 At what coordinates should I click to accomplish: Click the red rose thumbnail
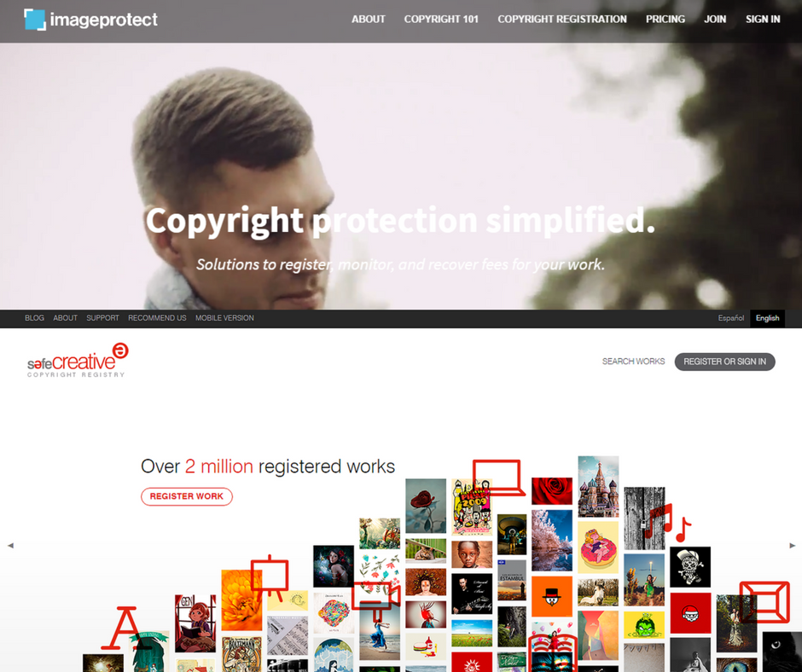click(552, 491)
